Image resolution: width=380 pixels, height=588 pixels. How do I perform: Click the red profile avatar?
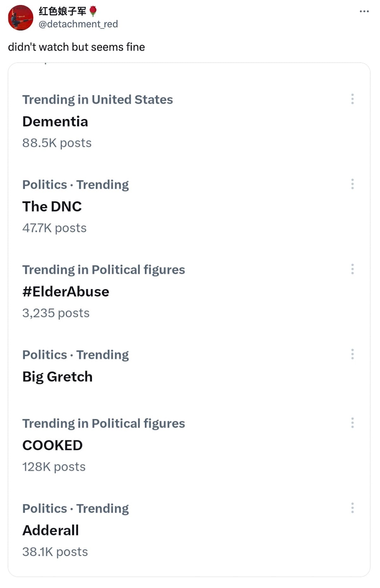click(x=21, y=18)
